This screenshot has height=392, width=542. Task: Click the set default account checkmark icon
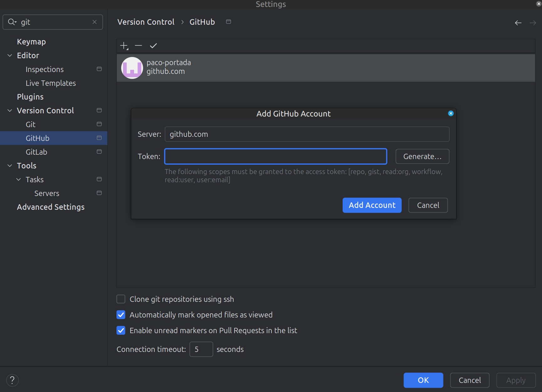click(153, 46)
